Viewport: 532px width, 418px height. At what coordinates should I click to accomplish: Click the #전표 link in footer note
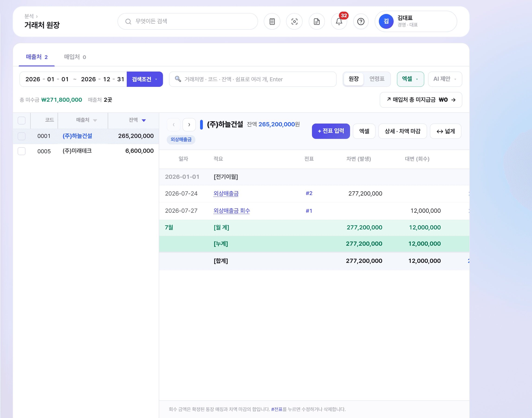click(x=277, y=409)
